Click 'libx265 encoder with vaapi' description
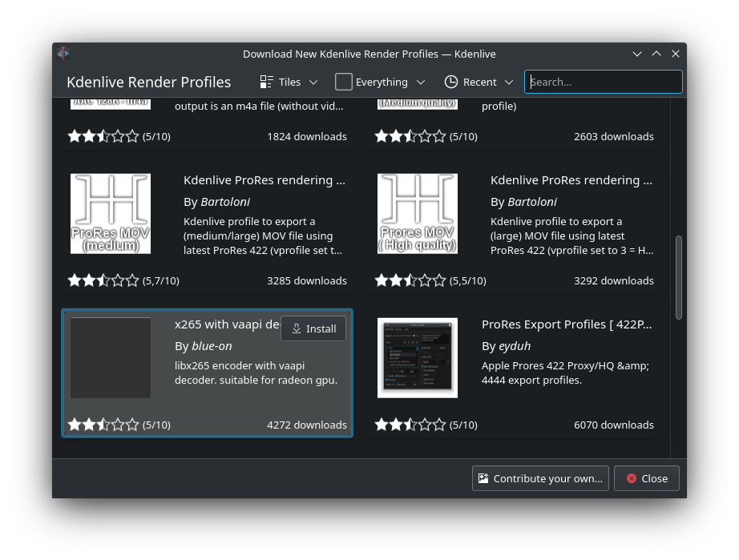 coord(256,373)
